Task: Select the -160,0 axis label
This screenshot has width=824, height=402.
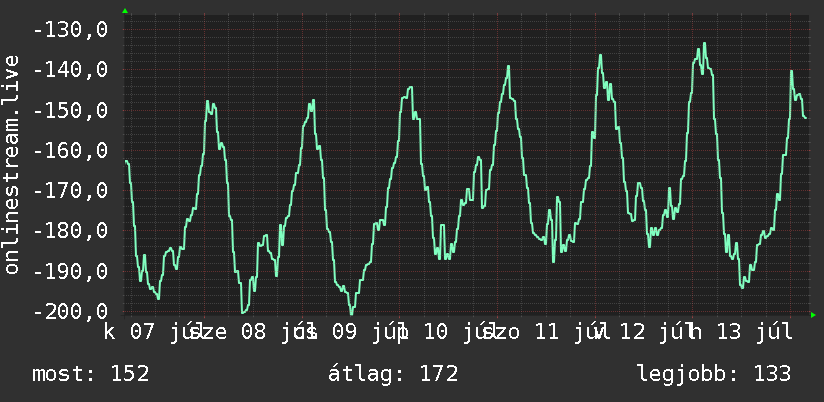Action: (70, 150)
